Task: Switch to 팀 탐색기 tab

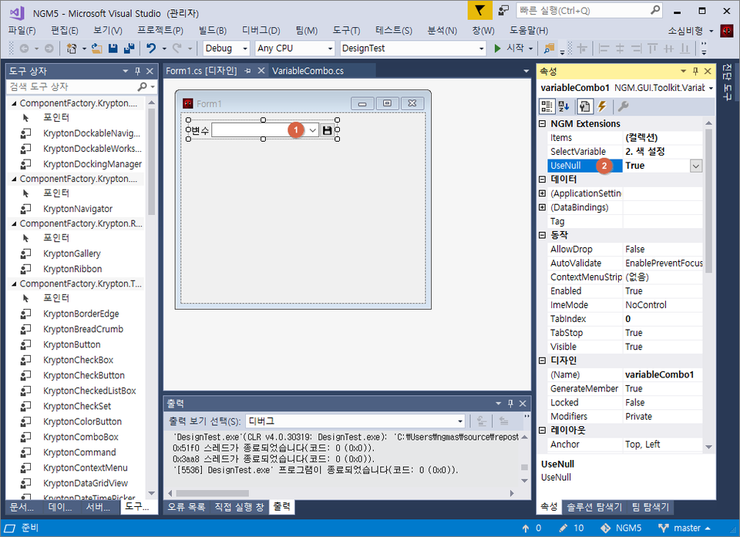Action: (x=650, y=507)
